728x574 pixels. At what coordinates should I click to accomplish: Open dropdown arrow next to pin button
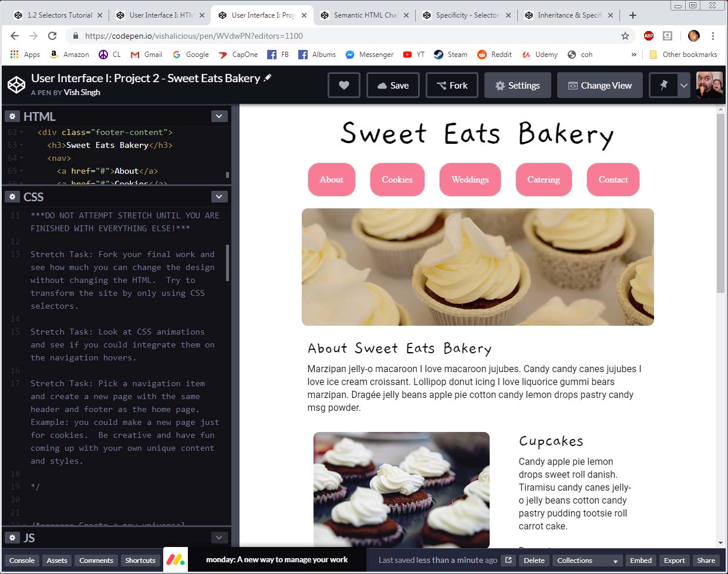[684, 86]
